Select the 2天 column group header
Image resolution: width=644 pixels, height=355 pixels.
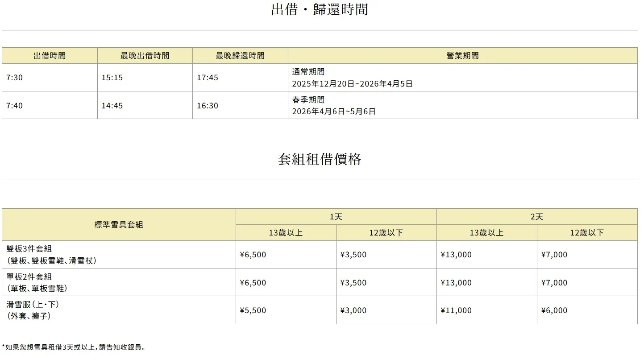coord(537,217)
